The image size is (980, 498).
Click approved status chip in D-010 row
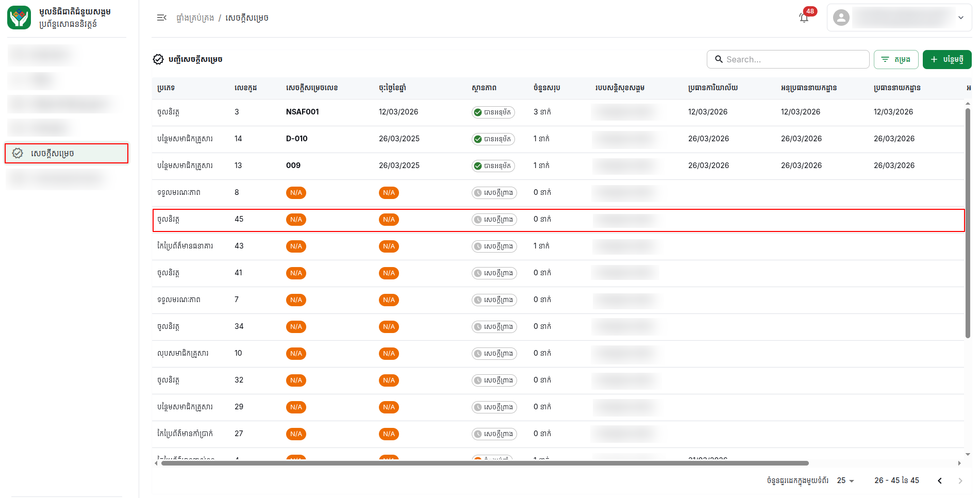(493, 139)
